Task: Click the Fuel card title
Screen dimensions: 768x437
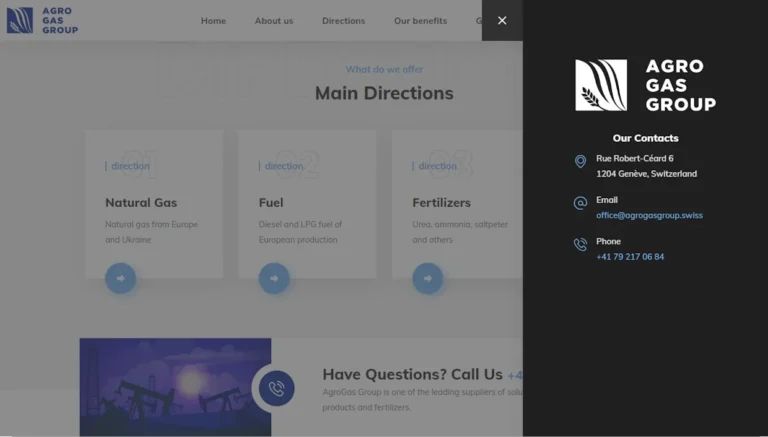Action: pos(271,202)
